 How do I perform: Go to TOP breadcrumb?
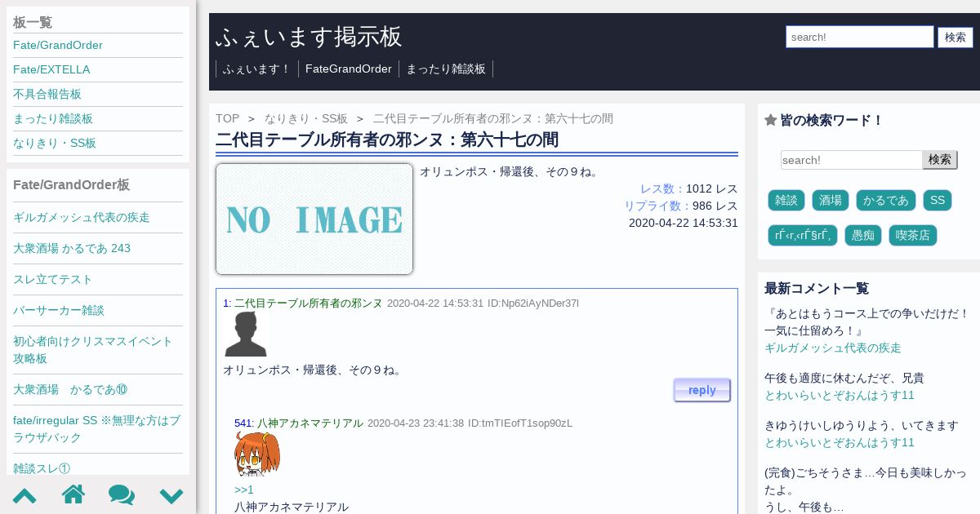click(228, 118)
